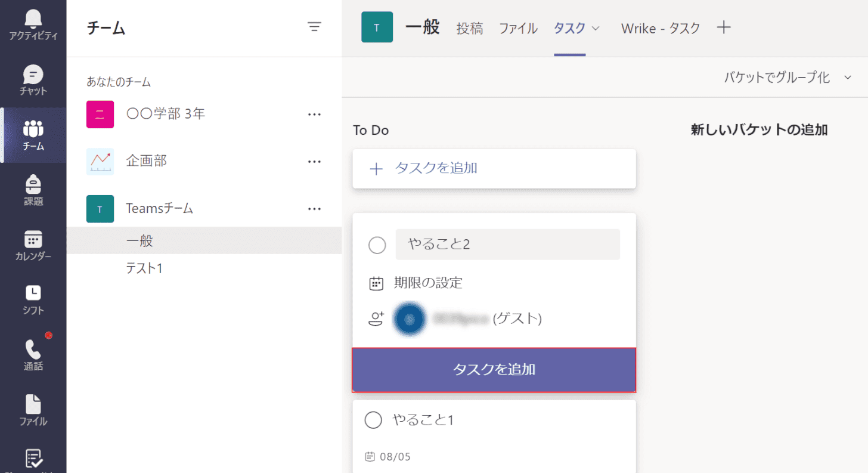Switch to the Wrike - タスク tab

pyautogui.click(x=661, y=28)
